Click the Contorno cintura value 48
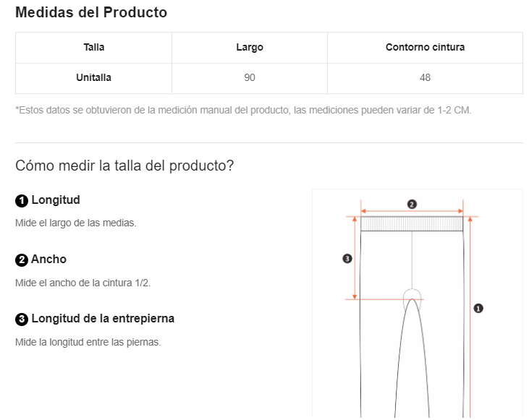529x420 pixels. [425, 78]
